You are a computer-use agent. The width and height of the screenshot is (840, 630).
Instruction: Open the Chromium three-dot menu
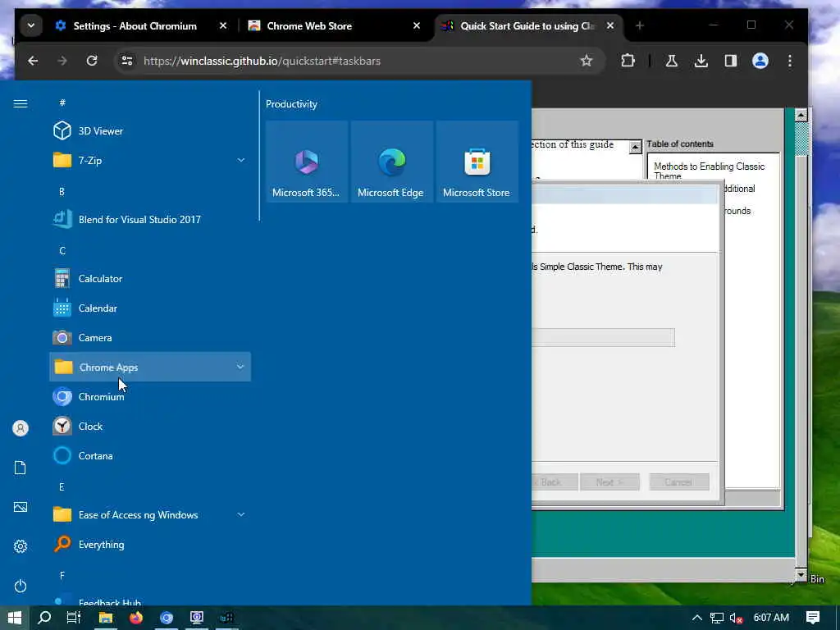(x=790, y=61)
